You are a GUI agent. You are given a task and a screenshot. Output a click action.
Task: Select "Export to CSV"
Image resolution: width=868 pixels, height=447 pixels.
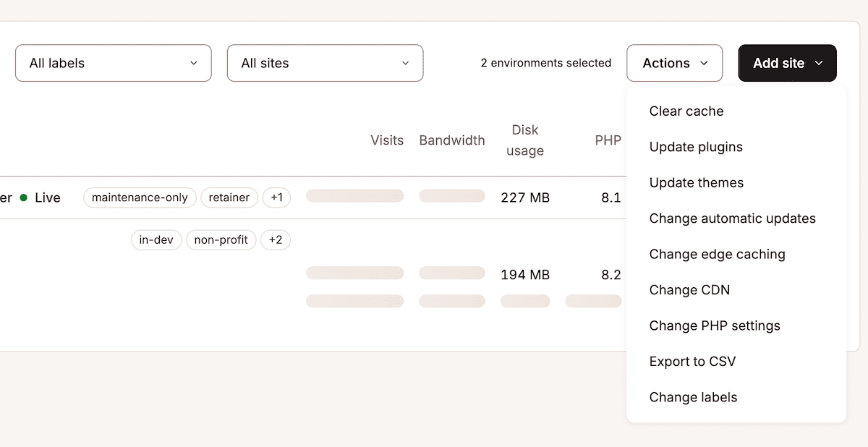(x=692, y=361)
